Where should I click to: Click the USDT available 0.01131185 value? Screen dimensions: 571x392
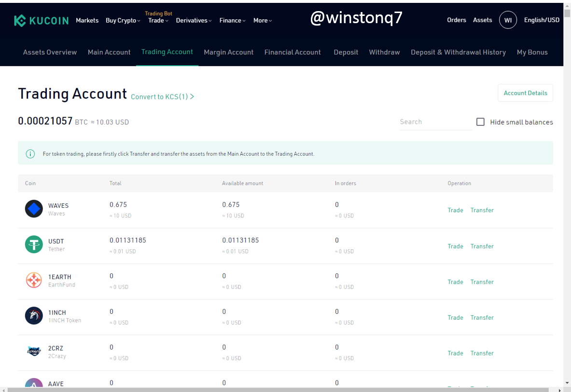(240, 241)
